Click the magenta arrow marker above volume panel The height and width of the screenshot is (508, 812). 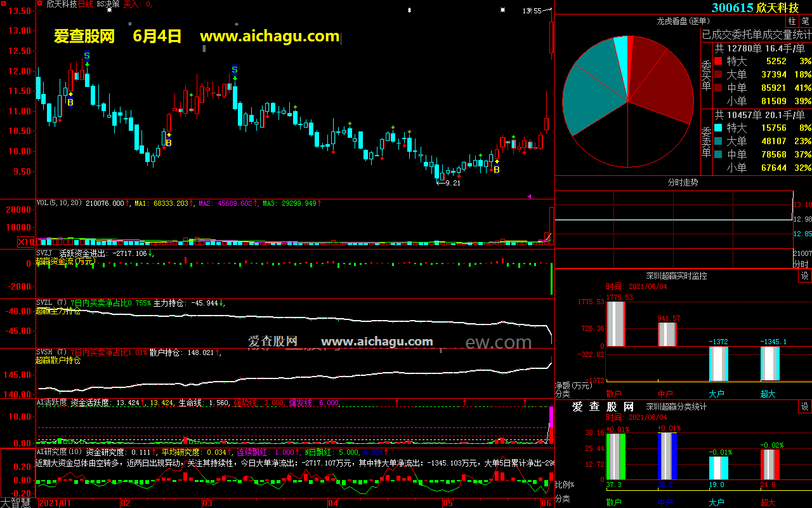point(530,196)
